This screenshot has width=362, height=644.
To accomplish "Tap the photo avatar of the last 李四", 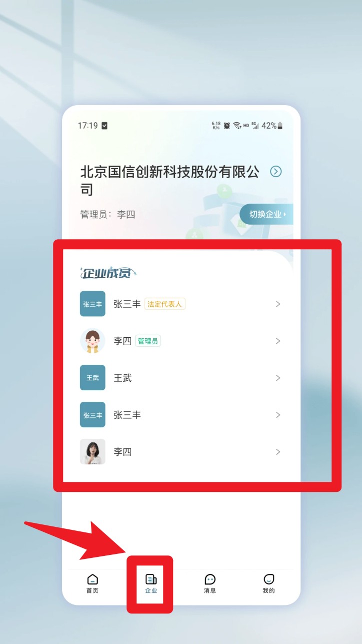I will 92,452.
